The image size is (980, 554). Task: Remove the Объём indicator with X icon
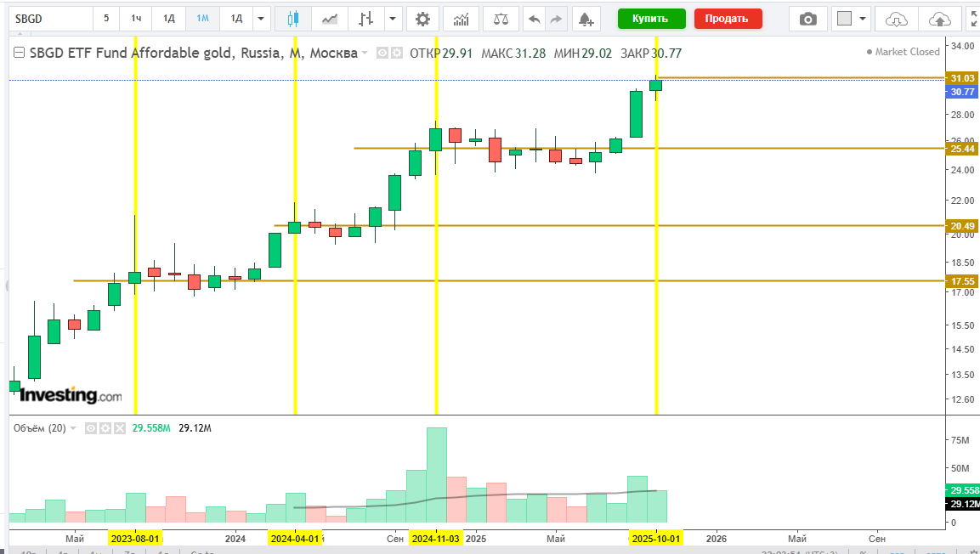click(119, 428)
